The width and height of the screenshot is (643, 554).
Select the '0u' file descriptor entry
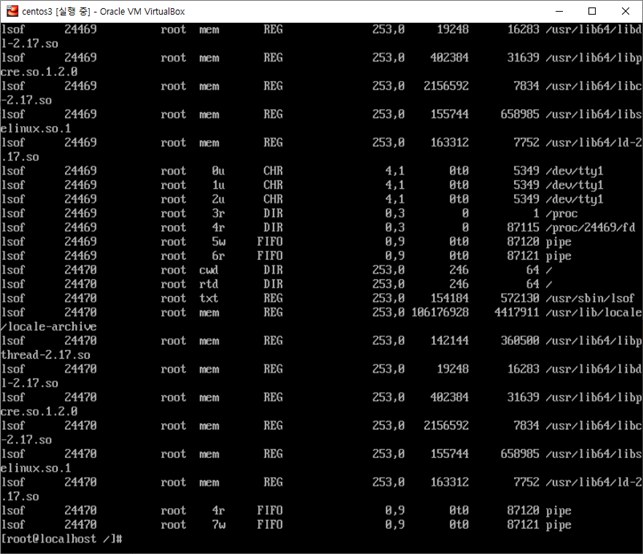pos(218,171)
